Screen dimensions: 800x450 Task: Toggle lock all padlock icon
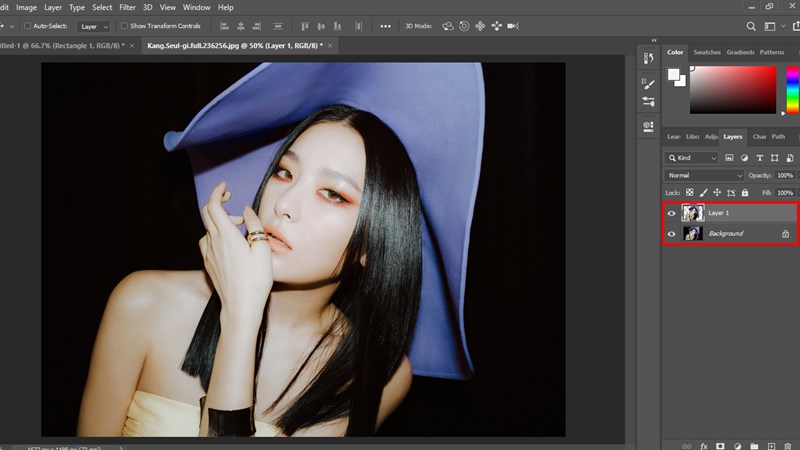tap(745, 192)
